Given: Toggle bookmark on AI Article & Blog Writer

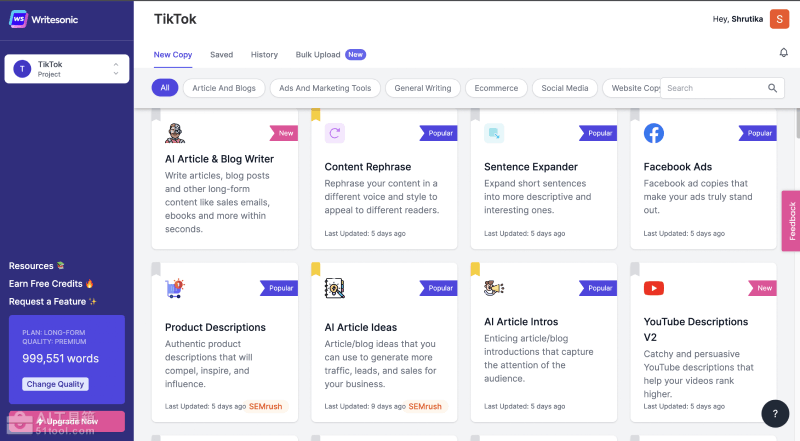Looking at the screenshot, I should 157,115.
